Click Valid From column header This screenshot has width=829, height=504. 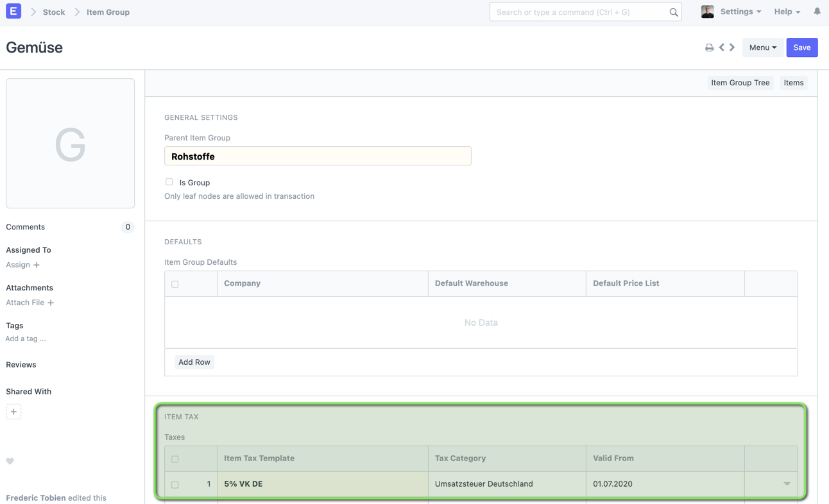click(665, 458)
